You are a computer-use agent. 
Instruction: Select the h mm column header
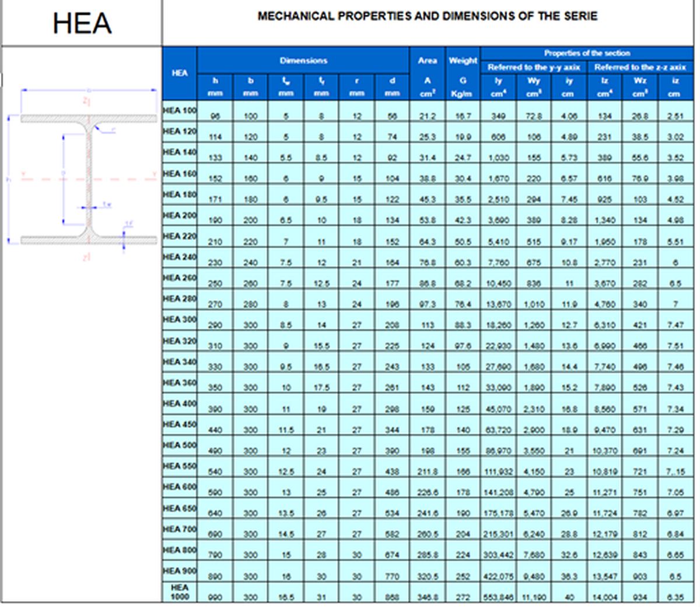point(215,87)
